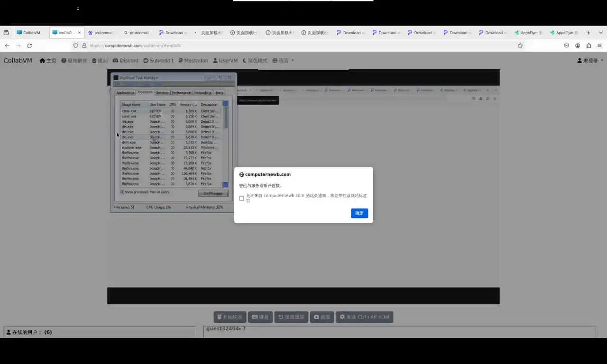Sort by the Description column header
The width and height of the screenshot is (607, 364).
point(210,104)
